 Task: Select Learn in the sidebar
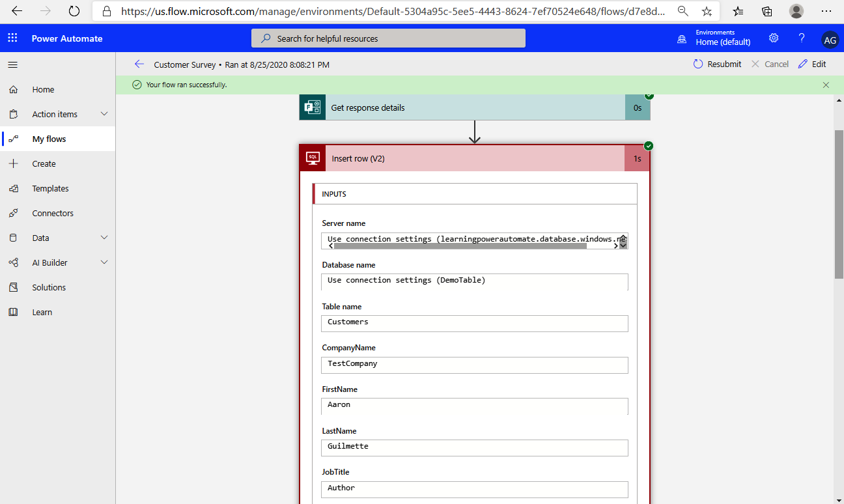coord(42,313)
